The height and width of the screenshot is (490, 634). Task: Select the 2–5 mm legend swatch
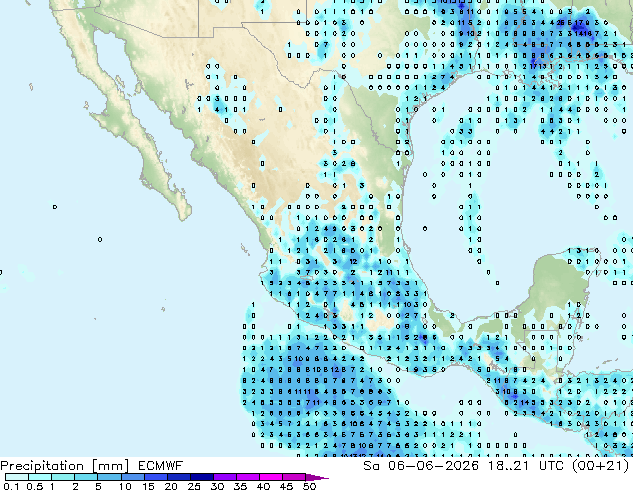[x=86, y=477]
